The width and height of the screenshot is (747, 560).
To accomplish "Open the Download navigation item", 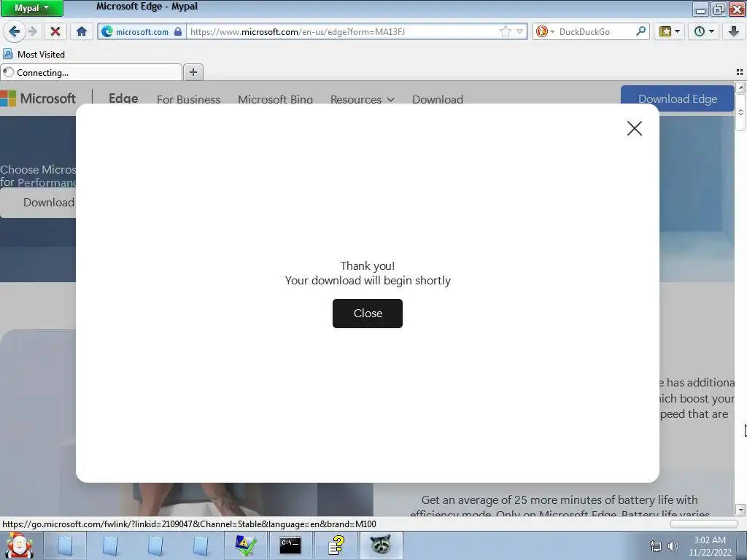I will (x=438, y=99).
